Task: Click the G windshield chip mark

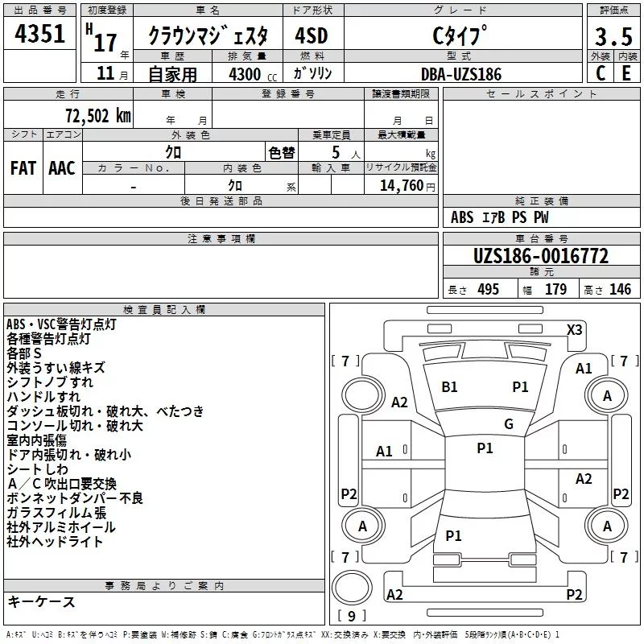Action: tap(509, 423)
